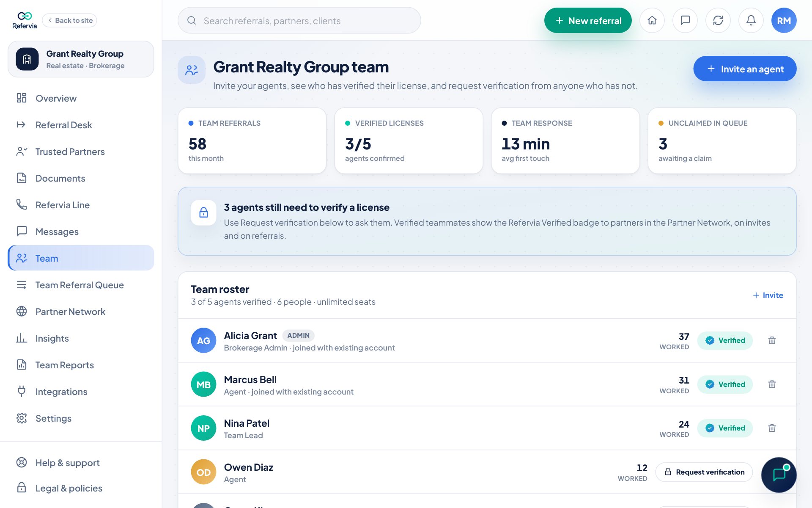Open the messages chat icon in header
Image resolution: width=812 pixels, height=508 pixels.
(x=685, y=20)
